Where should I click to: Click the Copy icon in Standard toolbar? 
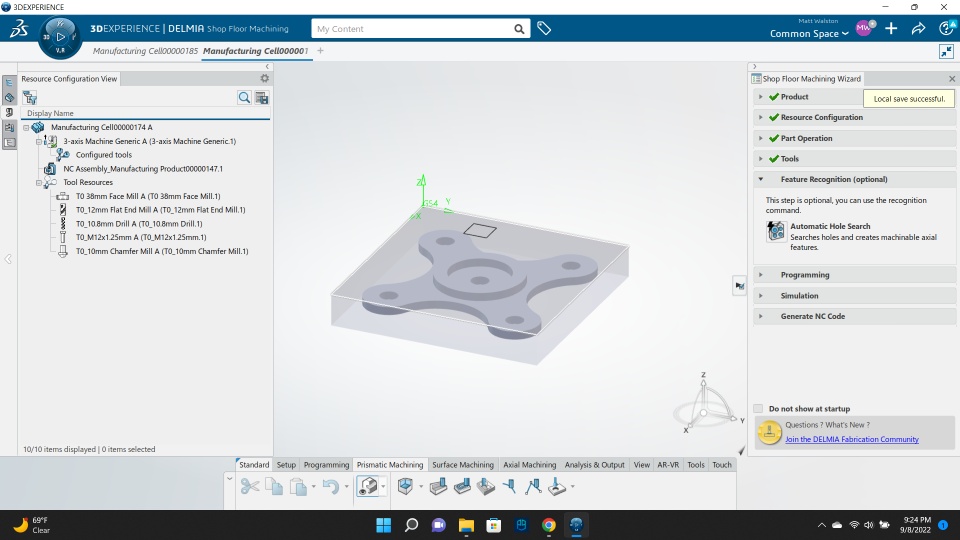[x=274, y=487]
